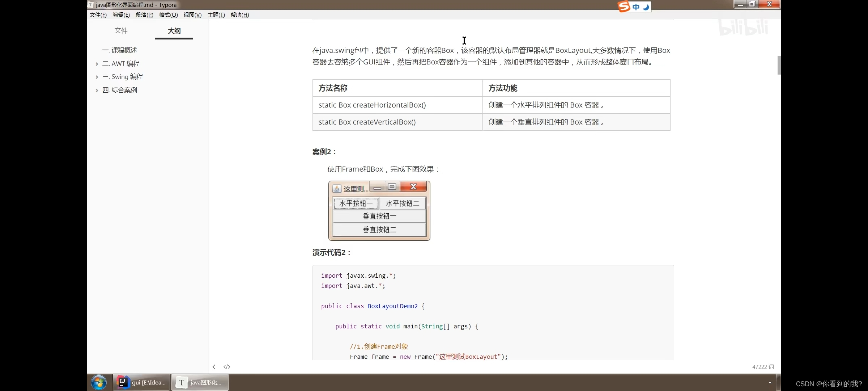Click the vertical scrollbar thumb
The height and width of the screenshot is (391, 868).
point(779,65)
